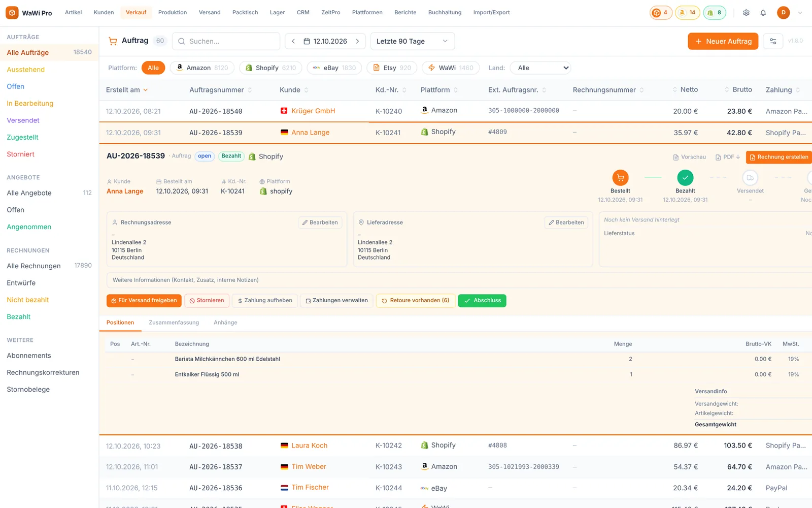
Task: Click the Stornieren button
Action: point(207,301)
